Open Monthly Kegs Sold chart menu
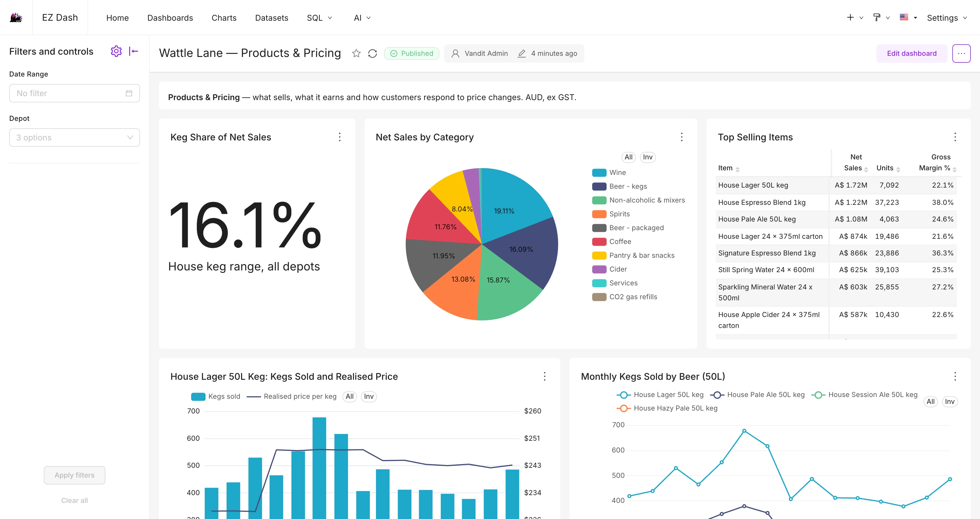 coord(955,376)
